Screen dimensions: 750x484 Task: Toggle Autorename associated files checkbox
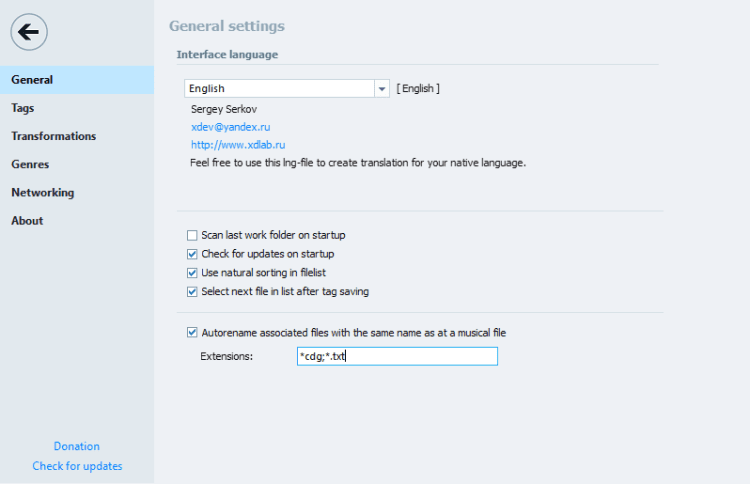(192, 332)
